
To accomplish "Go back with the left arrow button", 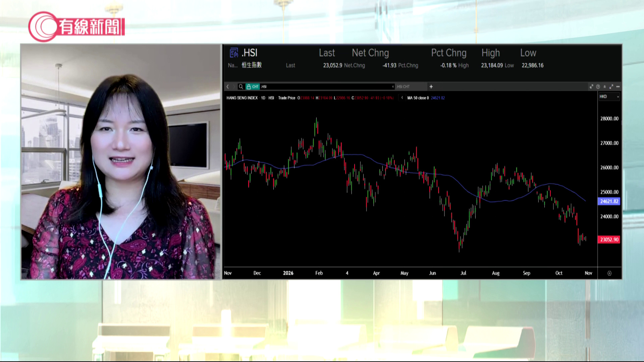I will tap(227, 86).
